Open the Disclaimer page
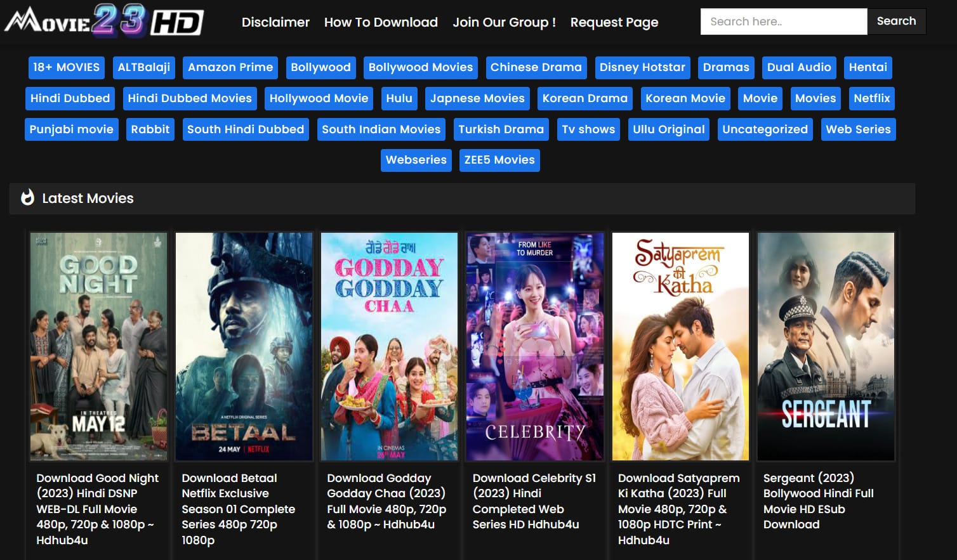This screenshot has height=560, width=957. click(275, 22)
